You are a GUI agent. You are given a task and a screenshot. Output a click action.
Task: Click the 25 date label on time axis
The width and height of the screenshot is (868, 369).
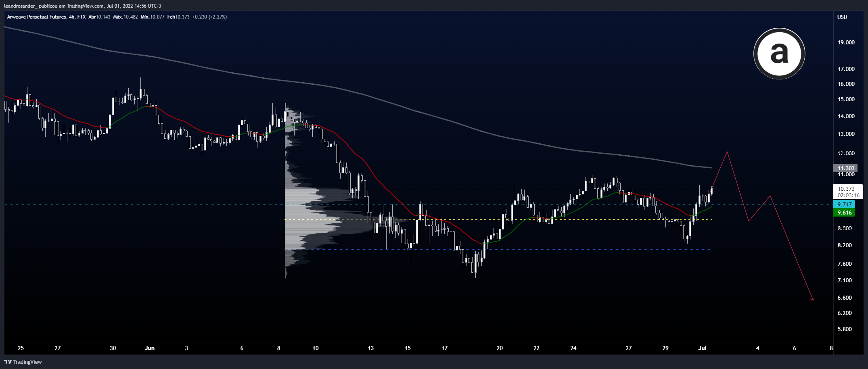pos(21,348)
